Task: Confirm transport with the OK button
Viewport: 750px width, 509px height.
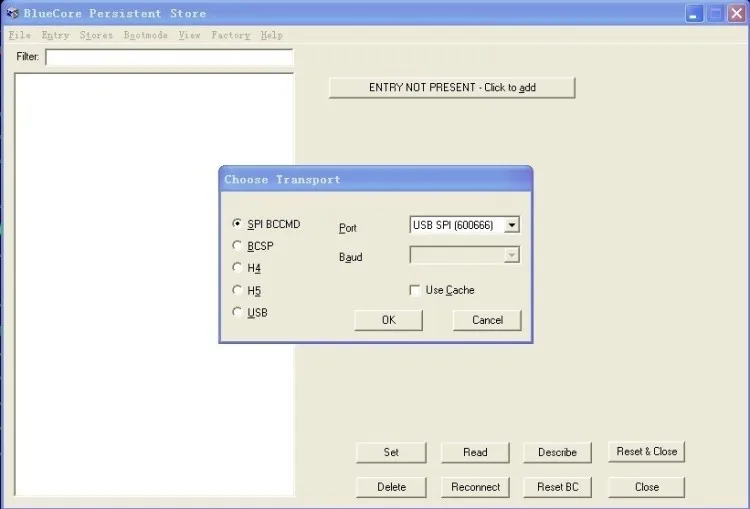Action: point(388,320)
